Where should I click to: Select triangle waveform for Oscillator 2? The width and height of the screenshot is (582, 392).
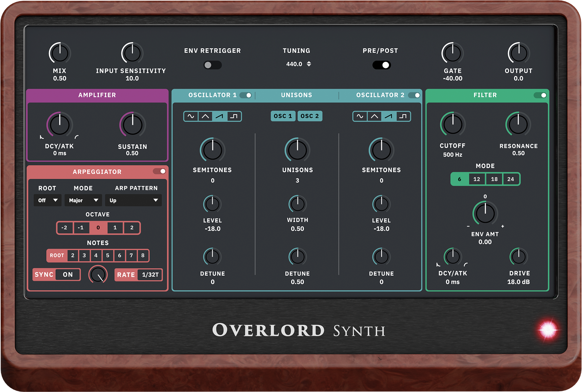[x=375, y=116]
